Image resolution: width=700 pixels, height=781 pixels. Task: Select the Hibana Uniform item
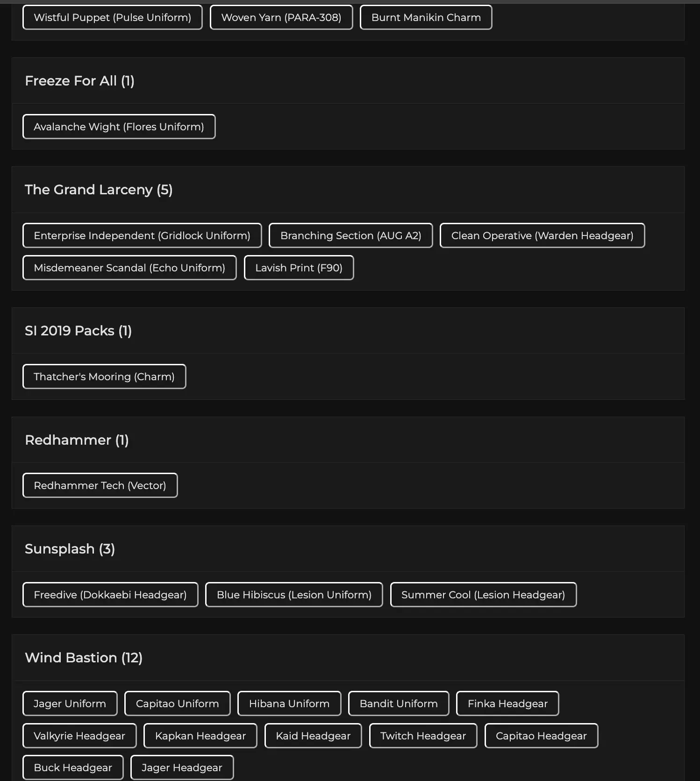pyautogui.click(x=289, y=704)
